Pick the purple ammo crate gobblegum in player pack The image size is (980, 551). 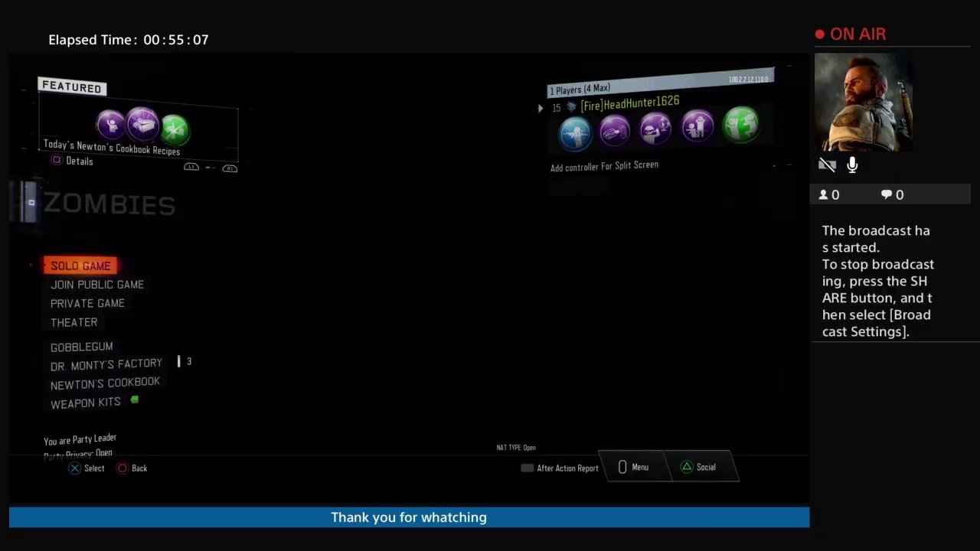(615, 131)
